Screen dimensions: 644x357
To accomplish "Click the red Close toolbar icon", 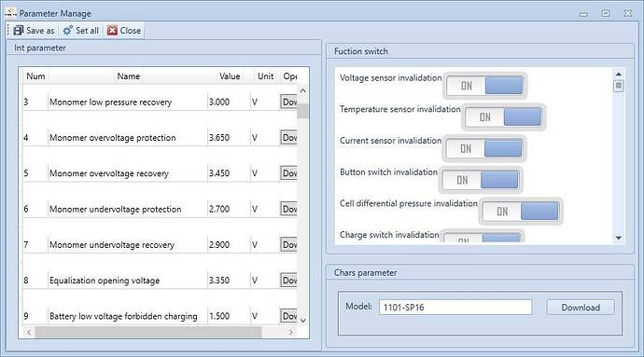I will pyautogui.click(x=112, y=31).
